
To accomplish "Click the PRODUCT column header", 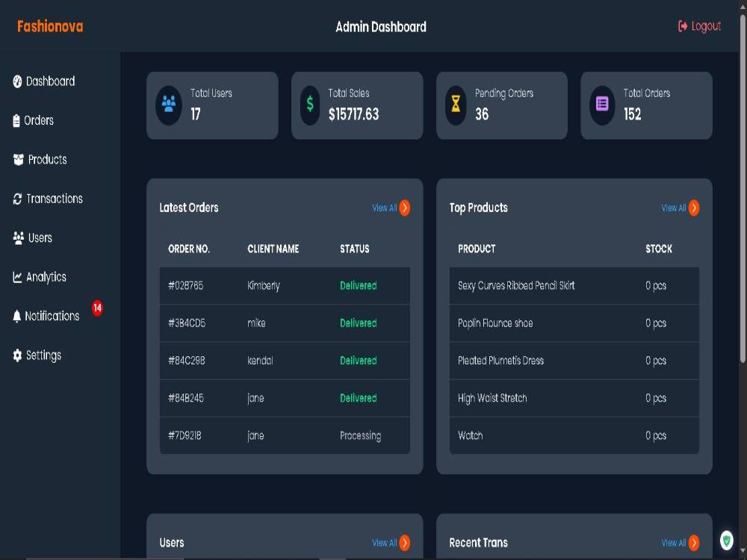I will 477,249.
